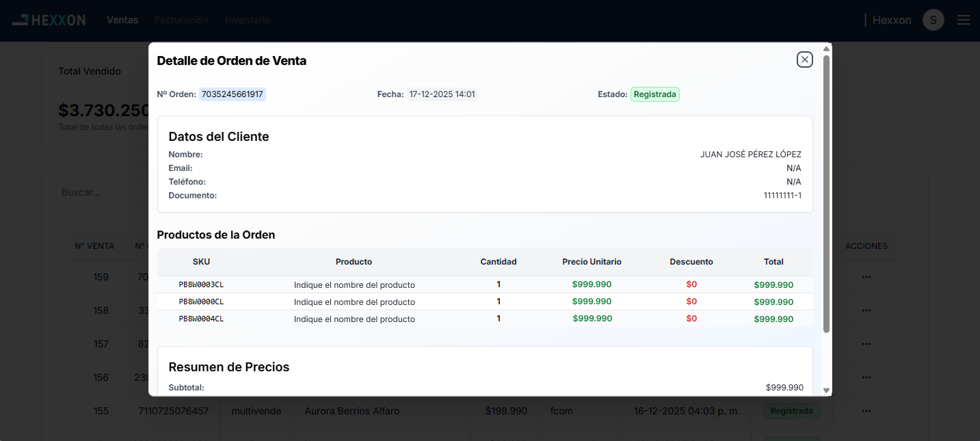Screen dimensions: 980x441
Task: Open the three-dot actions for sale 158
Action: [x=866, y=310]
